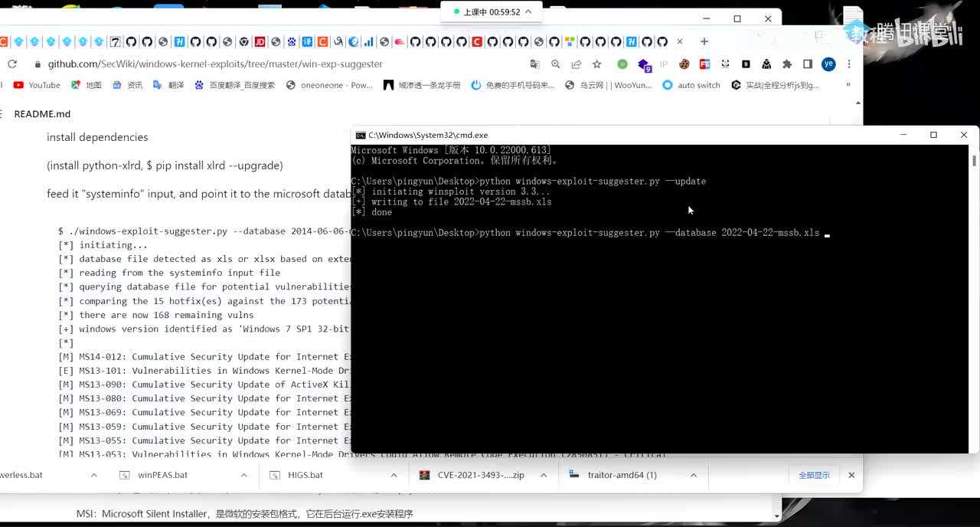
Task: Click the scroll-down arrow of the rear window
Action: [776, 516]
